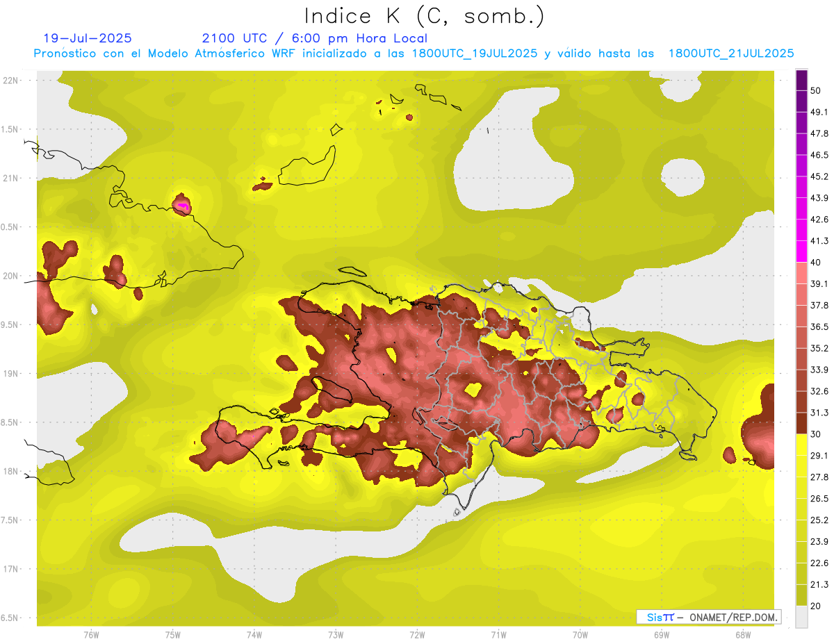Click the colorbar value '29.1'
Screen dimensions: 834x644
point(819,456)
